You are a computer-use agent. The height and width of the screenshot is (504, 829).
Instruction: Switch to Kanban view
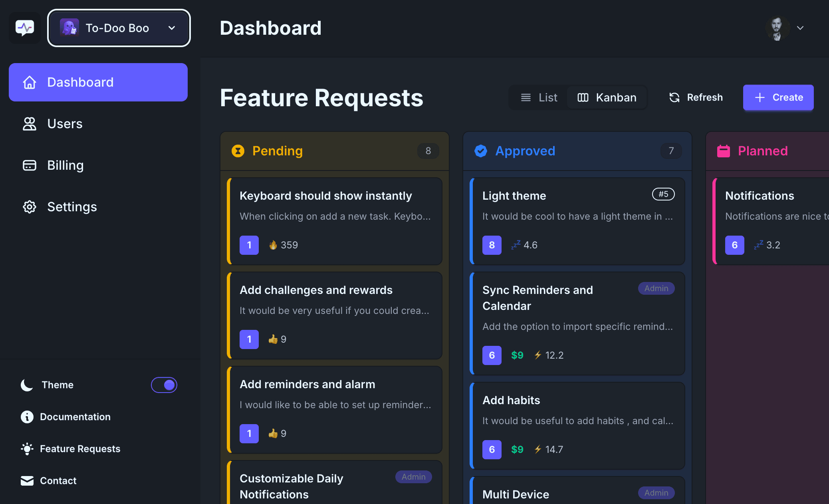[x=607, y=97]
